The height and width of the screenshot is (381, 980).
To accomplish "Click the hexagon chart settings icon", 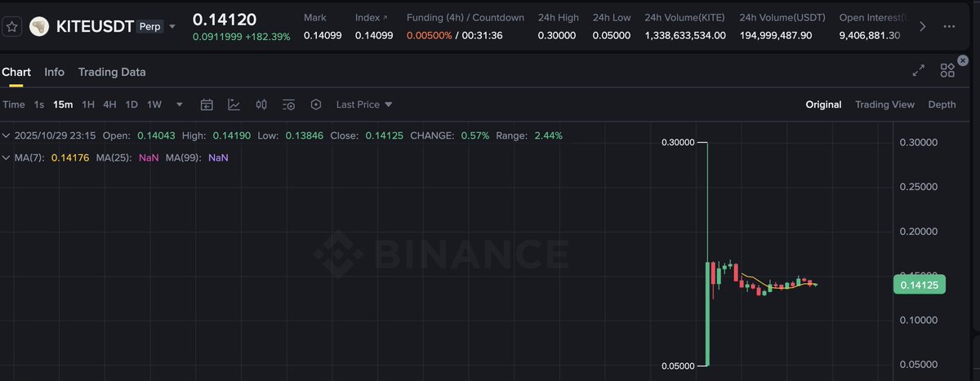I will coord(316,104).
